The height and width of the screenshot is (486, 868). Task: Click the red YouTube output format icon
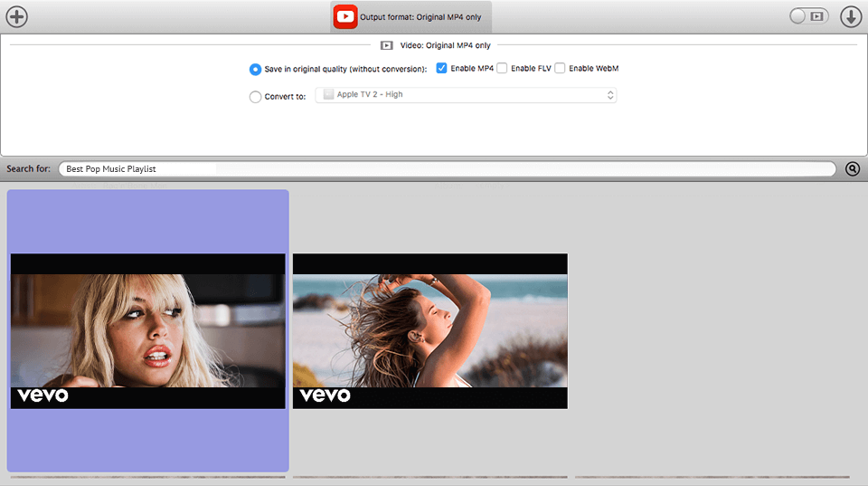click(344, 16)
